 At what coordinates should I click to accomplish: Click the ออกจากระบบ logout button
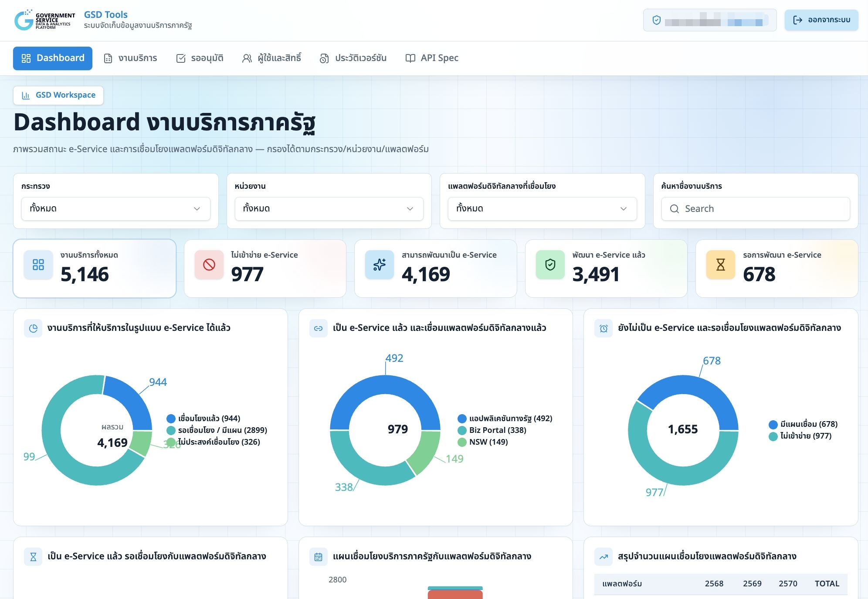[x=821, y=20]
